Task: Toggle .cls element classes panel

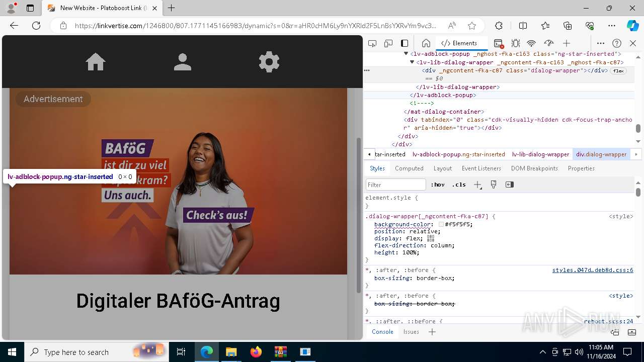Action: [x=459, y=185]
